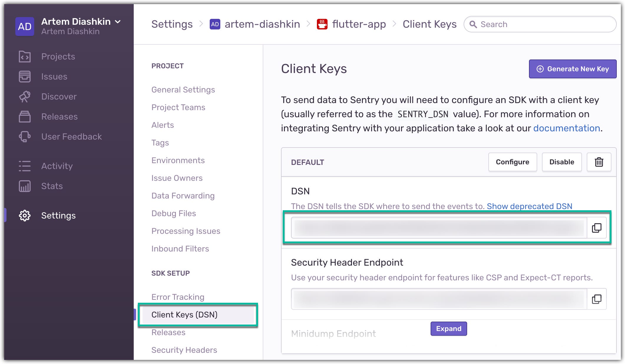This screenshot has width=625, height=364.
Task: Click the Disable button
Action: (562, 162)
